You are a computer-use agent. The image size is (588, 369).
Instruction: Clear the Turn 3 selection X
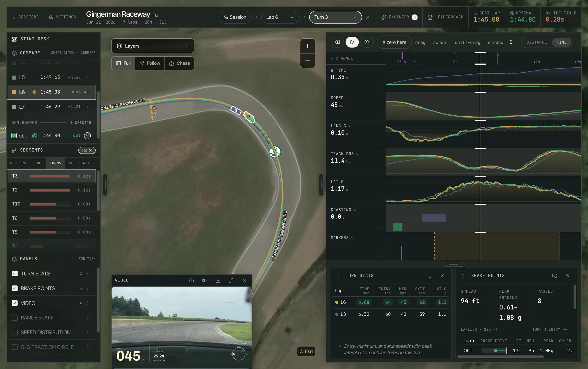368,17
